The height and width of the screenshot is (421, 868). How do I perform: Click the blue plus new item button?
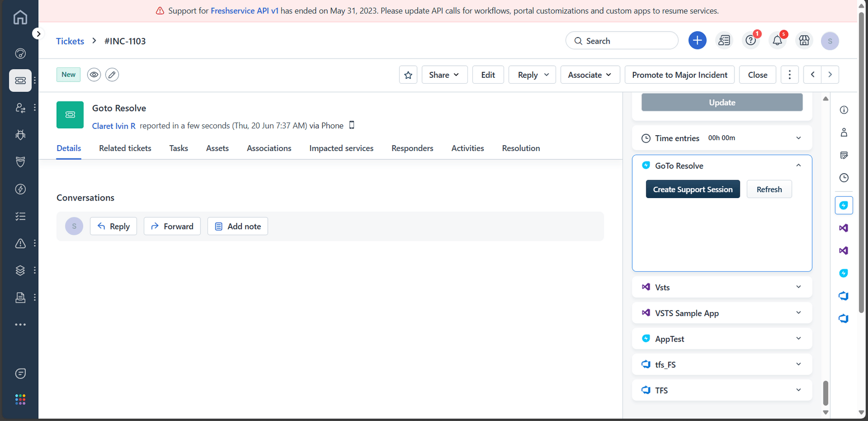pos(697,41)
